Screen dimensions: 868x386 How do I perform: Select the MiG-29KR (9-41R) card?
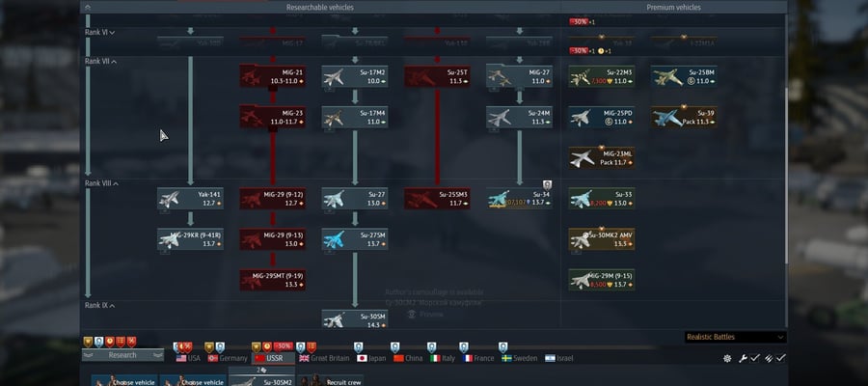(190, 239)
